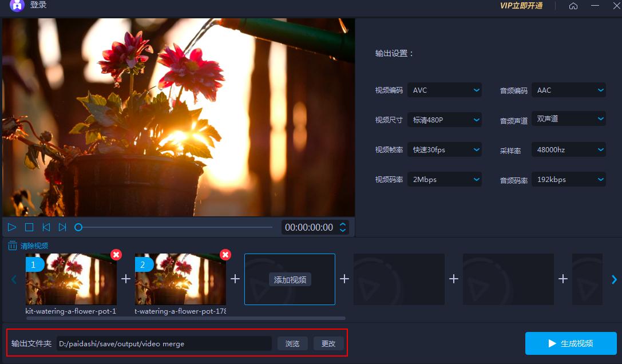The width and height of the screenshot is (622, 364).
Task: Click filename t-watering-a-flower-pot-178
Action: coord(180,311)
